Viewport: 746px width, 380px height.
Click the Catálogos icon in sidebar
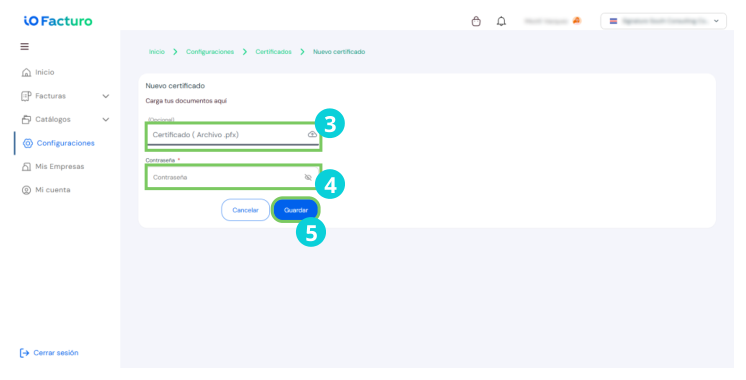pos(26,119)
